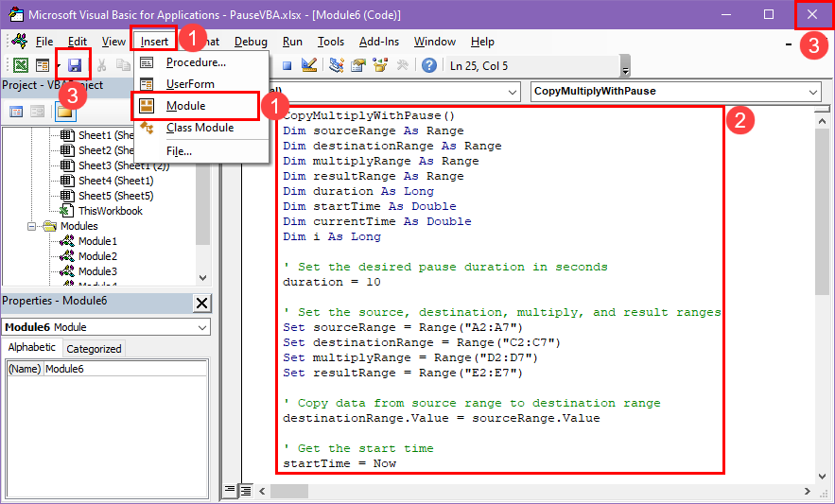The image size is (835, 504).
Task: Click the (Name) Module6 property value field
Action: pyautogui.click(x=126, y=369)
